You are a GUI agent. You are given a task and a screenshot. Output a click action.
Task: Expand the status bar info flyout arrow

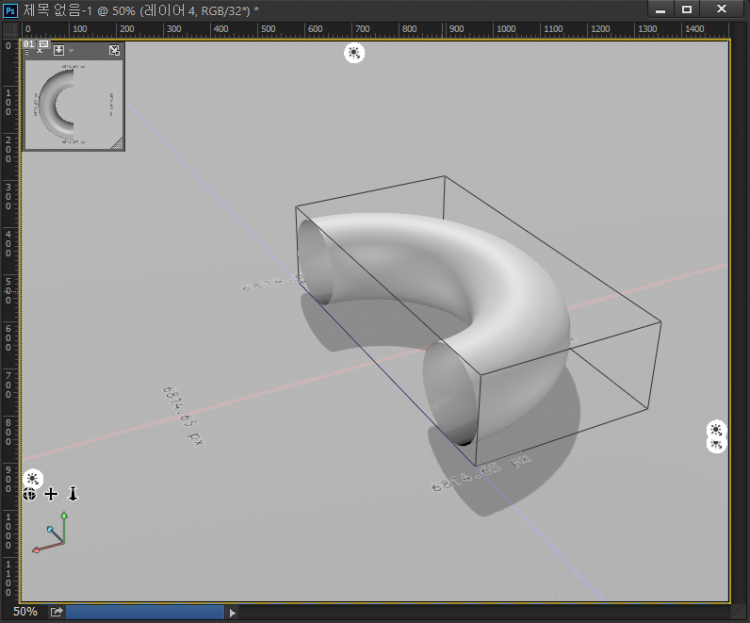click(233, 612)
